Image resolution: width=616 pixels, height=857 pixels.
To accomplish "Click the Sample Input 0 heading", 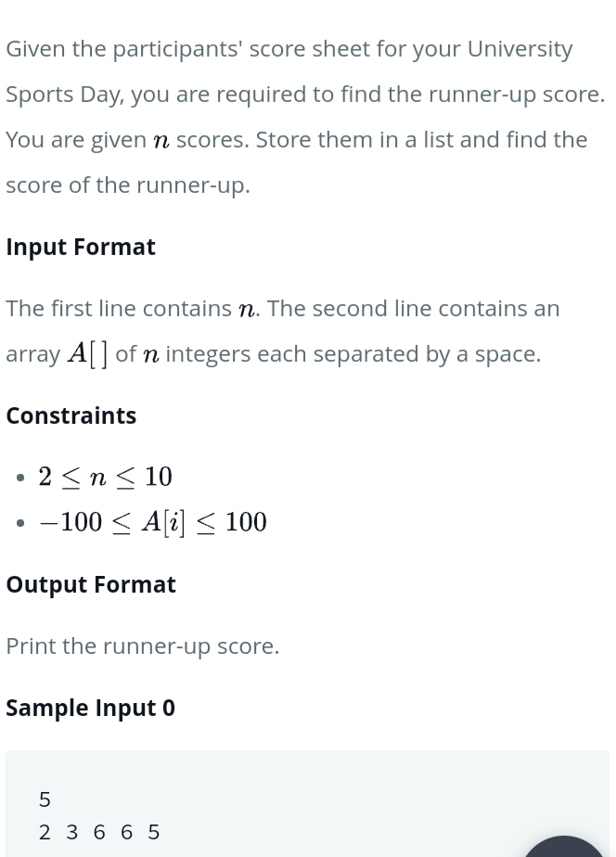I will (90, 708).
